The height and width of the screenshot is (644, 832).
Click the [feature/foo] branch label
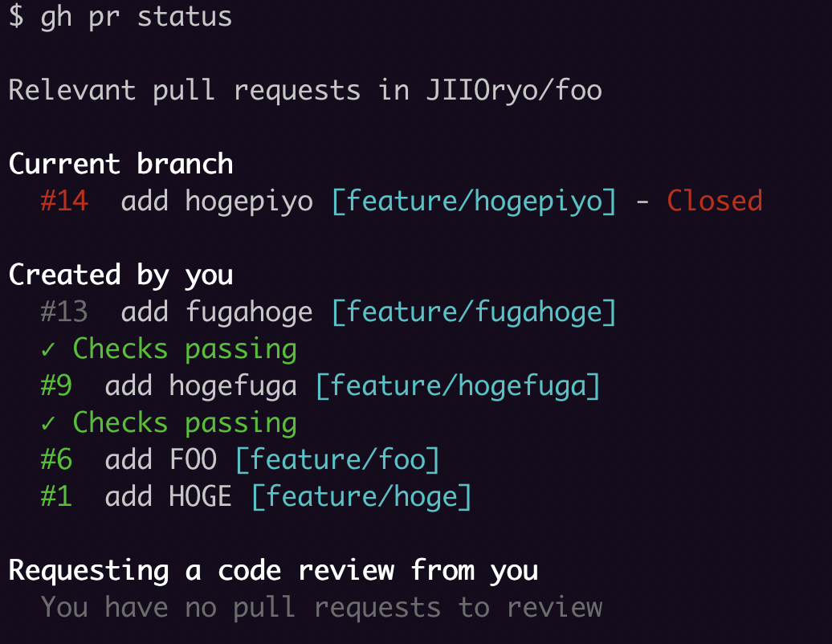(337, 460)
